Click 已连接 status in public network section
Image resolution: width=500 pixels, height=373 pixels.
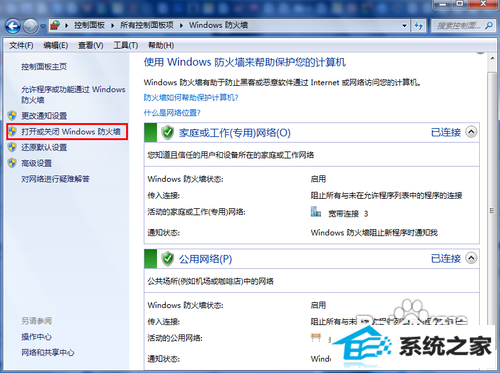[x=446, y=258]
